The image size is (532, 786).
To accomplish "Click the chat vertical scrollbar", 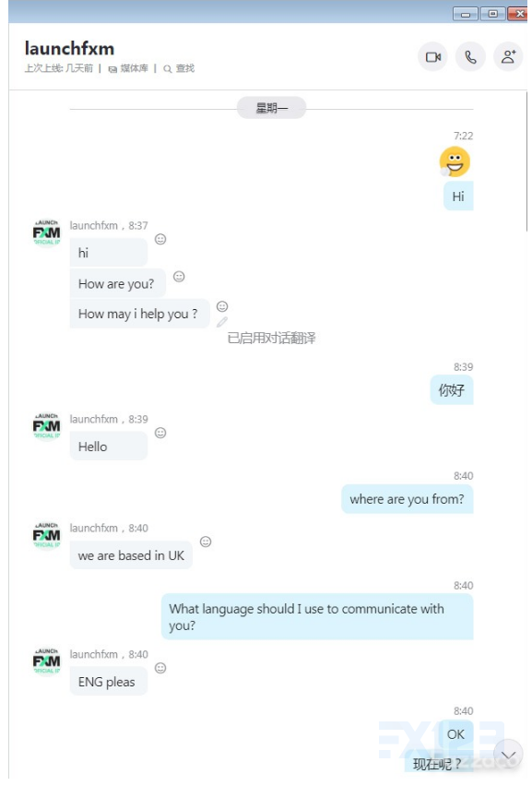I will click(x=526, y=161).
